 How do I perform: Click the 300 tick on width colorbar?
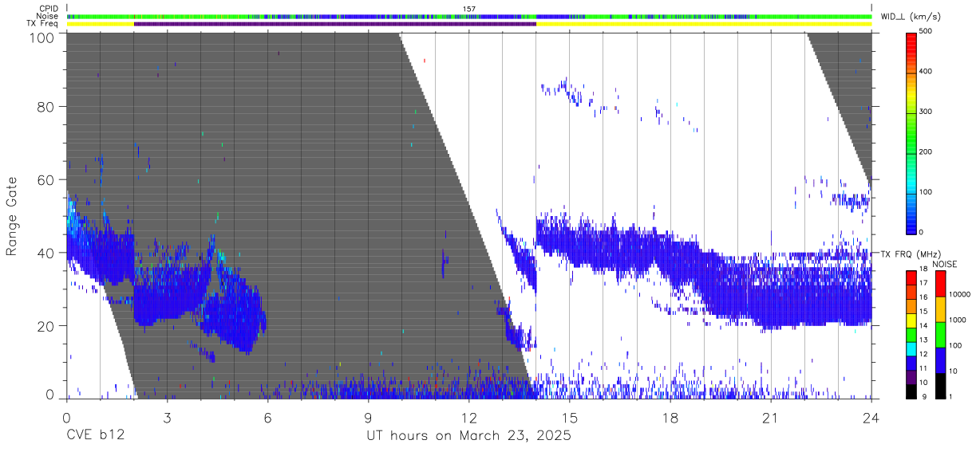coord(927,112)
